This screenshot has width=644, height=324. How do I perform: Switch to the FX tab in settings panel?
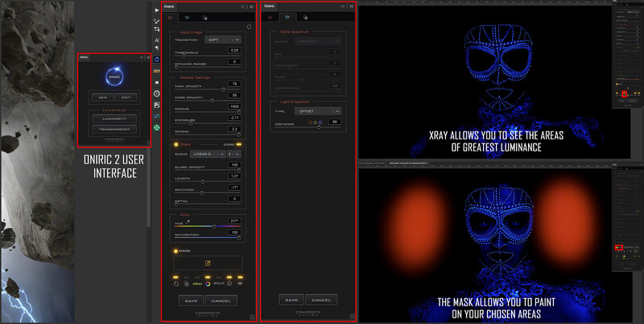pyautogui.click(x=188, y=18)
